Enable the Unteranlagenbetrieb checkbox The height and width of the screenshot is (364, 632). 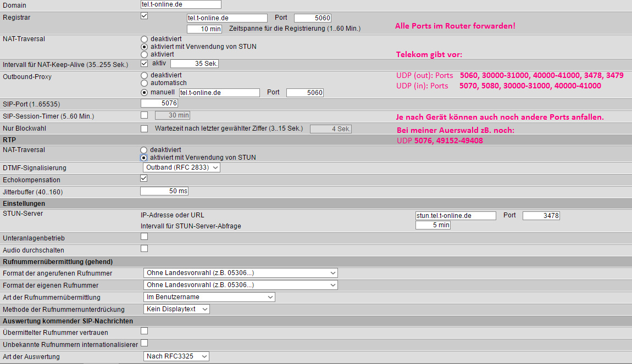145,237
